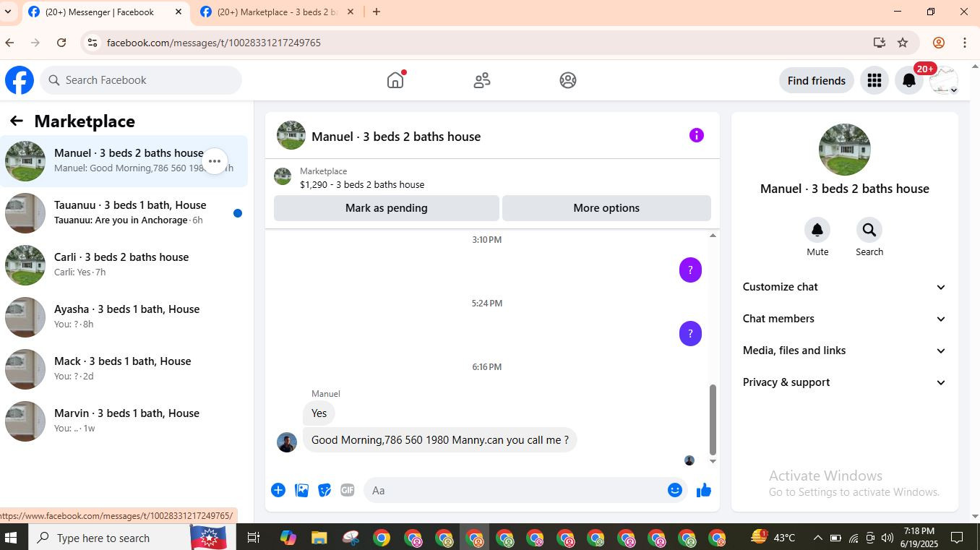Mute the Manuel conversation

click(x=817, y=230)
